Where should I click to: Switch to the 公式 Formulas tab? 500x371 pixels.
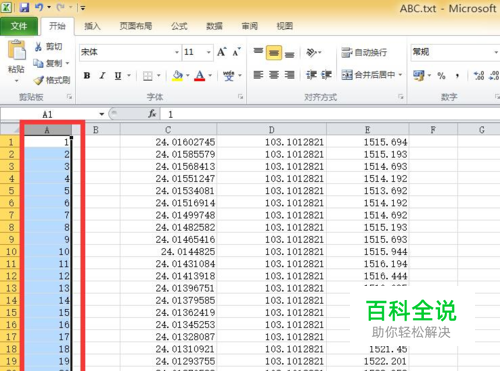179,26
